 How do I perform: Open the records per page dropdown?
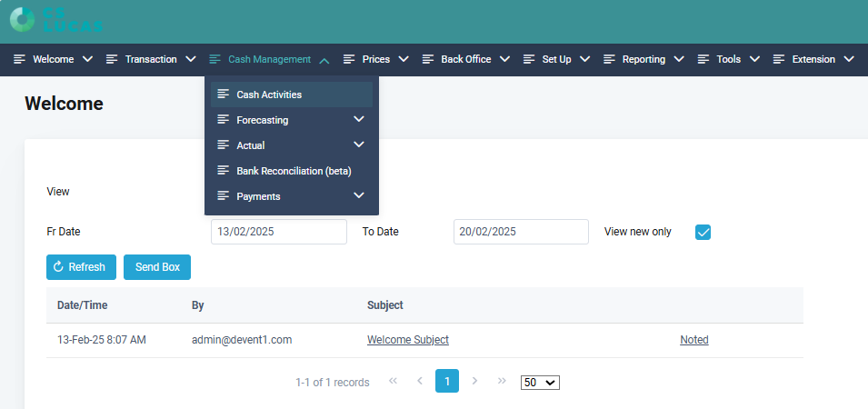point(540,383)
